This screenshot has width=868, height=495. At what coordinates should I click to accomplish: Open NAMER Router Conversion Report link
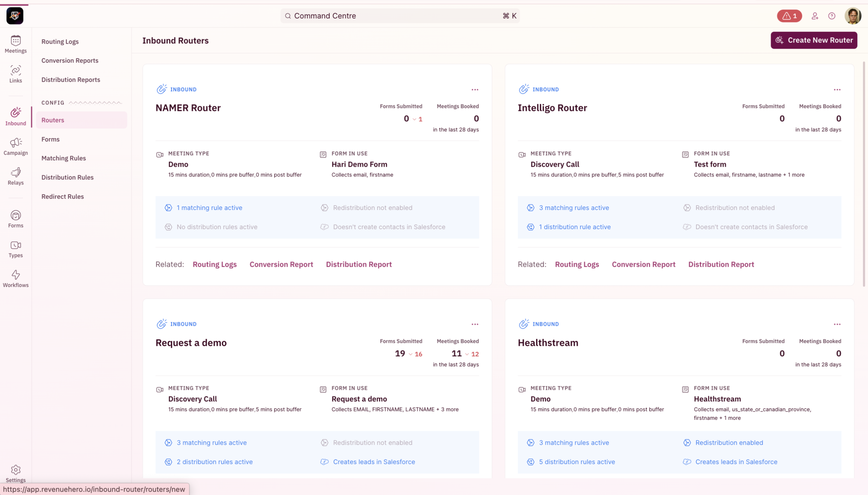point(281,265)
